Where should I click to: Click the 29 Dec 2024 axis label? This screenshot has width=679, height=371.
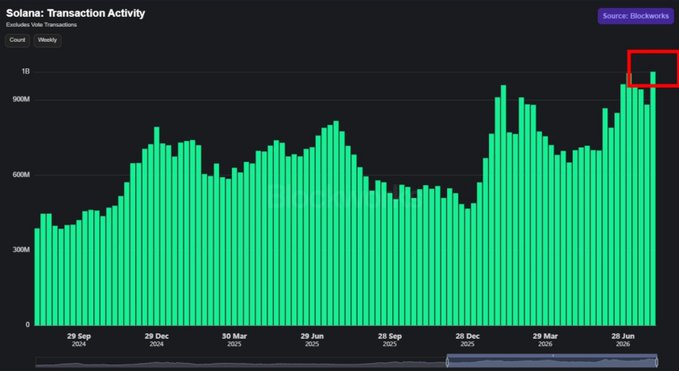[157, 340]
